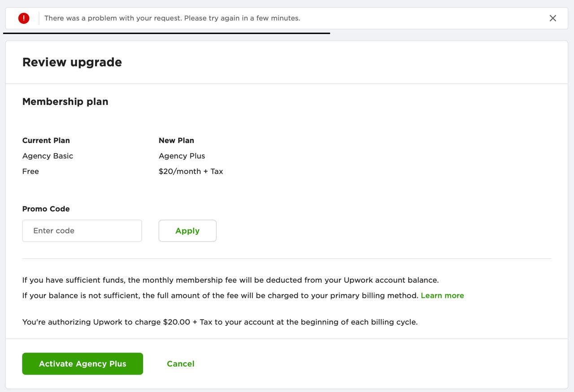The height and width of the screenshot is (392, 574).
Task: Dismiss the error notification with the X
Action: [552, 18]
